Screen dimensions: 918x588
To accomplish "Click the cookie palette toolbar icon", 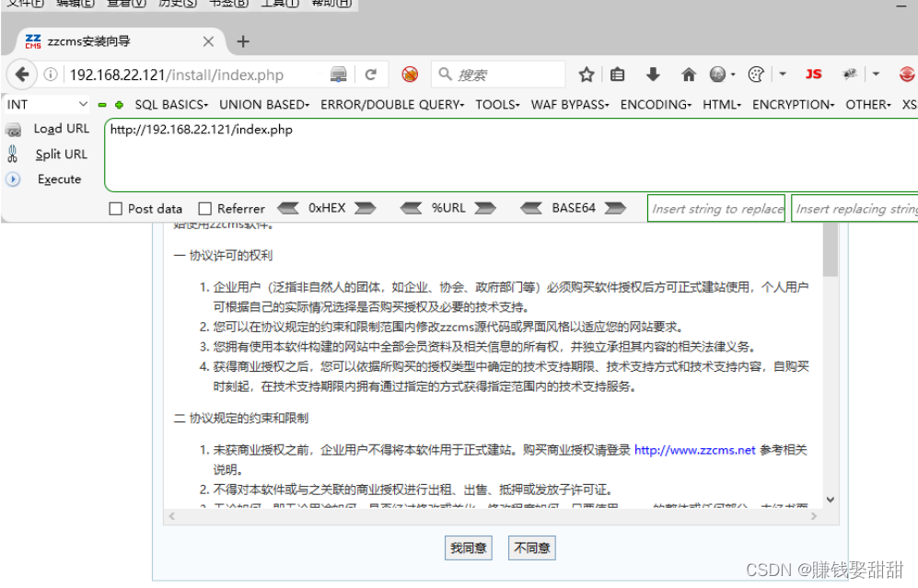I will click(756, 75).
